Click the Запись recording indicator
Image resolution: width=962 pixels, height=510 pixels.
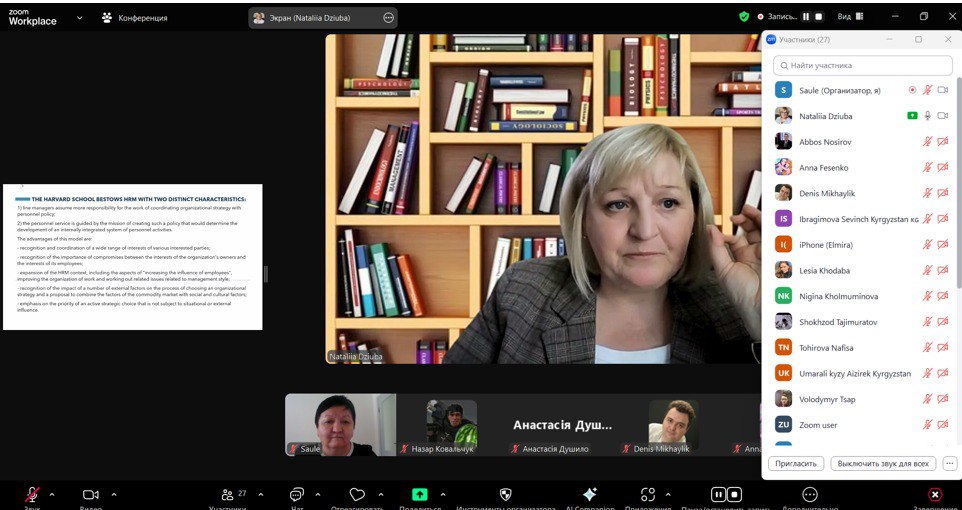point(778,17)
